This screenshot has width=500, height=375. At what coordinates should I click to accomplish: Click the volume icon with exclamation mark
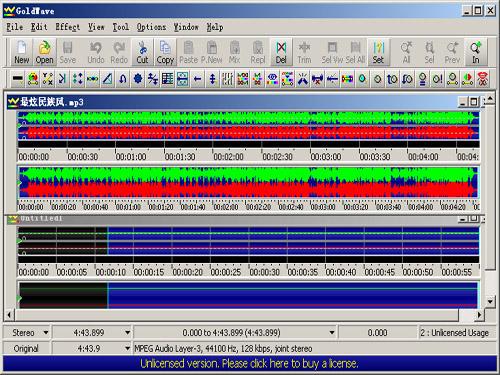pyautogui.click(x=437, y=79)
